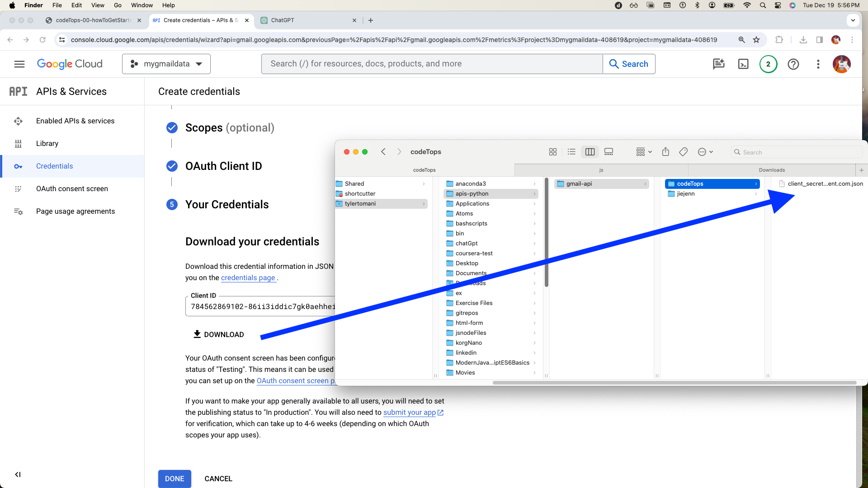
Task: Reload the Chrome page
Action: coord(42,40)
